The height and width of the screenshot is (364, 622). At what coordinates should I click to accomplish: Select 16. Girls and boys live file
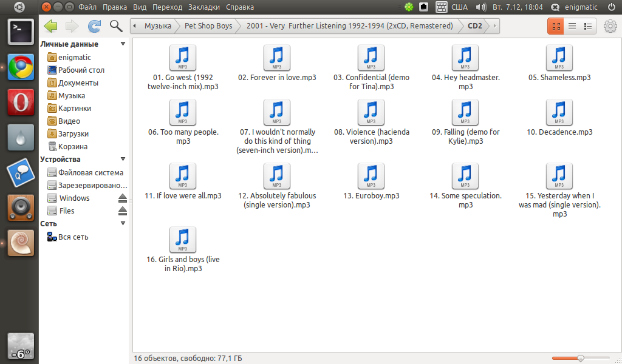coord(183,249)
